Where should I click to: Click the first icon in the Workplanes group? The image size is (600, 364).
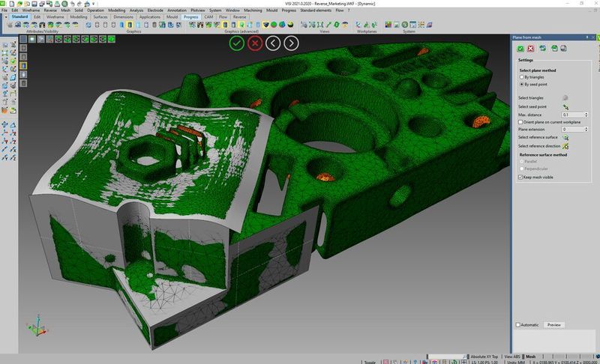click(x=358, y=25)
